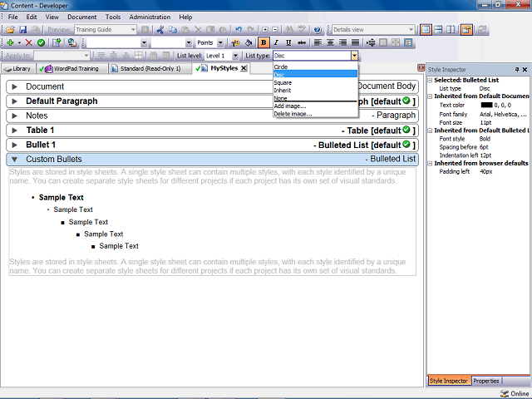Screen dimensions: 532x399
Task: Switch to the Properties tab at bottom
Action: (486, 381)
